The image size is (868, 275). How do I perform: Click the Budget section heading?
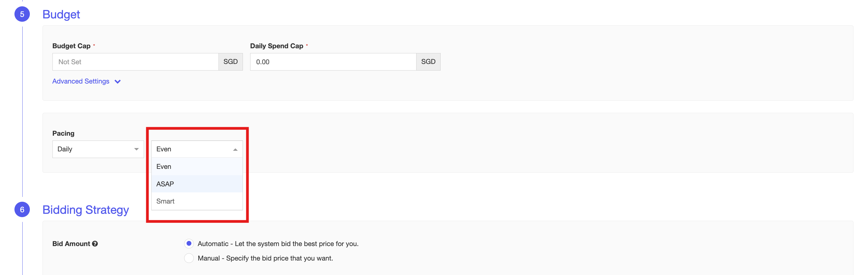(61, 14)
